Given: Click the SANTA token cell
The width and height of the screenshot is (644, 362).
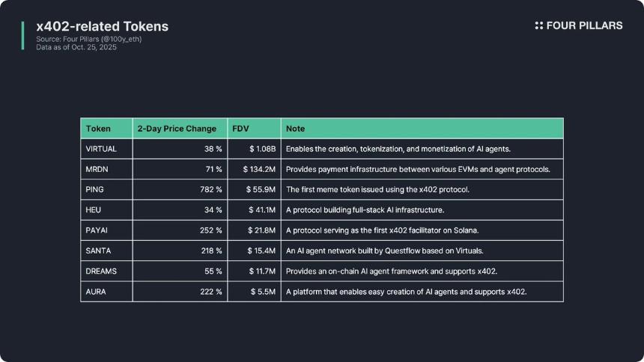Looking at the screenshot, I should point(100,251).
